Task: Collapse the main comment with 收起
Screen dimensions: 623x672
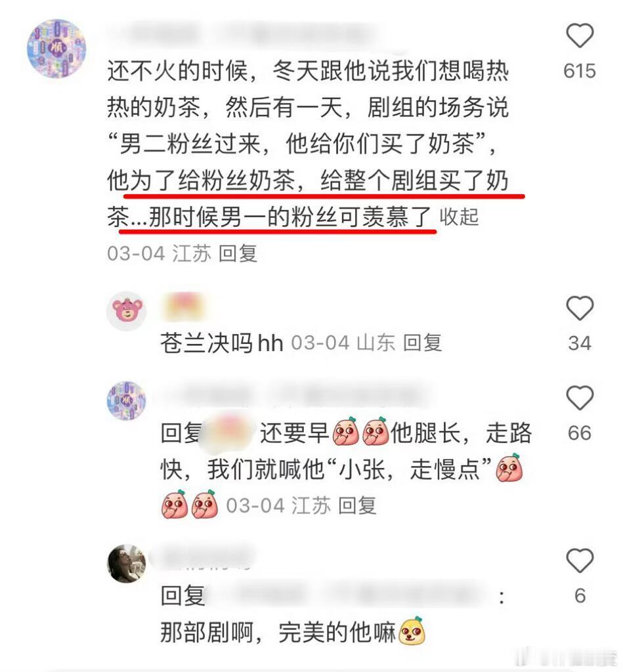Action: [x=459, y=217]
